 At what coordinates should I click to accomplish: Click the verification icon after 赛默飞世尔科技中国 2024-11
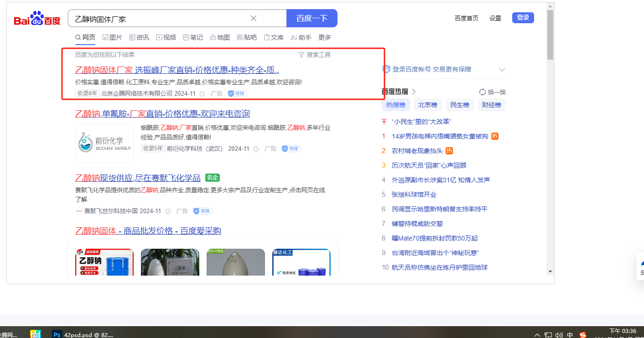168,211
